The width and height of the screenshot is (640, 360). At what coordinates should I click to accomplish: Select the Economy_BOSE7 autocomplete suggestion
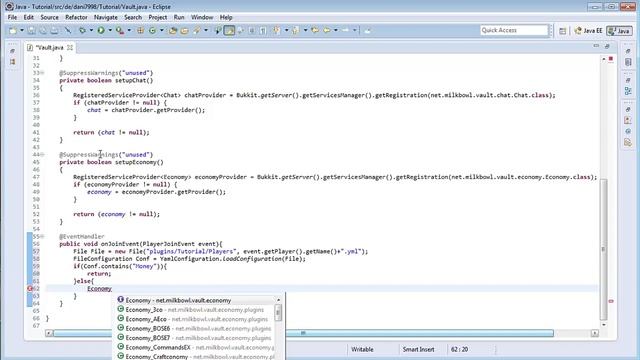tap(194, 338)
